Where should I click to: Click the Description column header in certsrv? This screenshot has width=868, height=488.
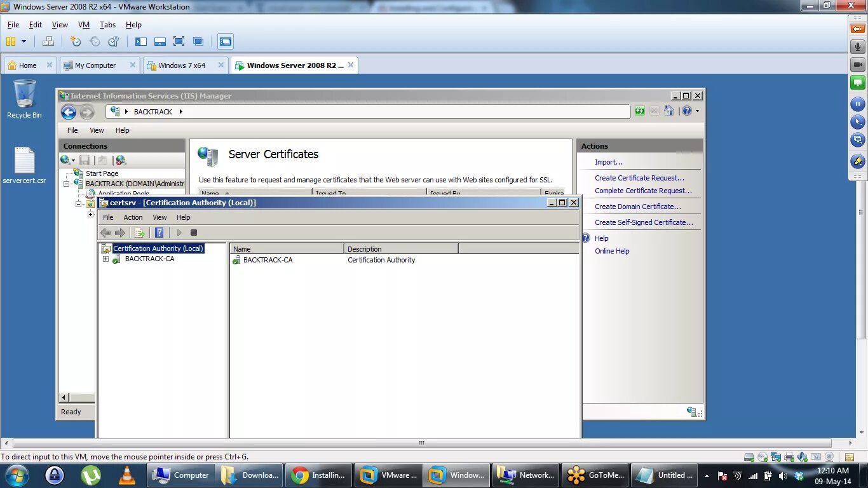(401, 249)
